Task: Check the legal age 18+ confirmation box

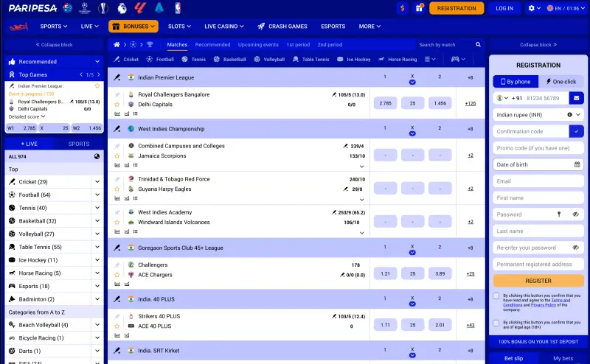Action: [496, 323]
